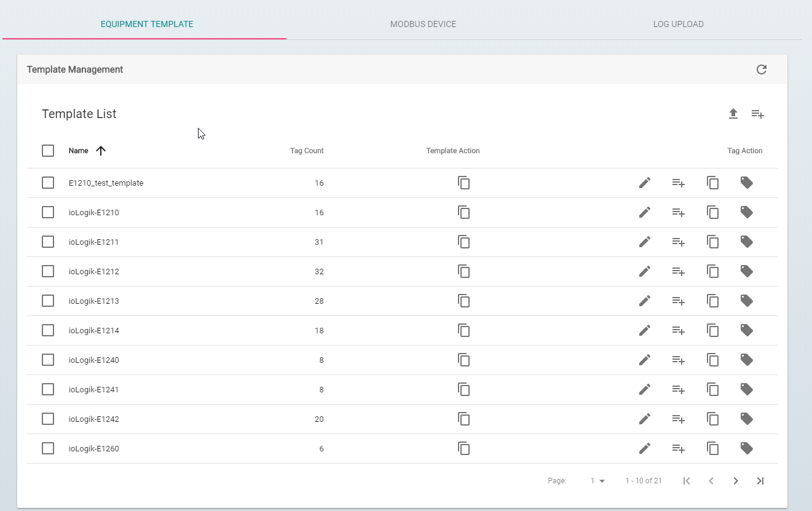This screenshot has height=511, width=812.
Task: Edit tags of ioLogik-E1210
Action: (645, 212)
